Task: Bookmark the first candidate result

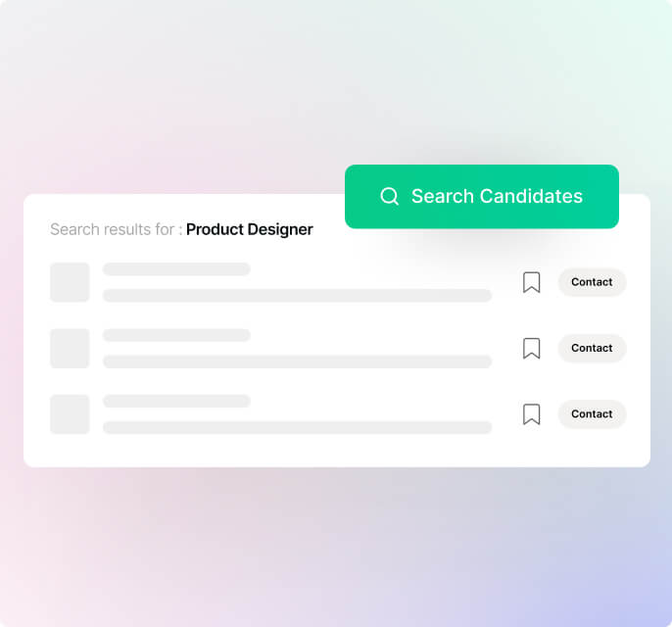Action: click(x=531, y=282)
